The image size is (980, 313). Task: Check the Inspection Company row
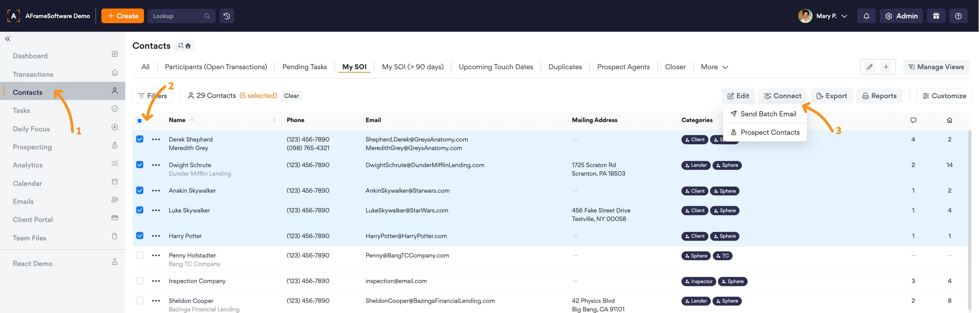[140, 281]
